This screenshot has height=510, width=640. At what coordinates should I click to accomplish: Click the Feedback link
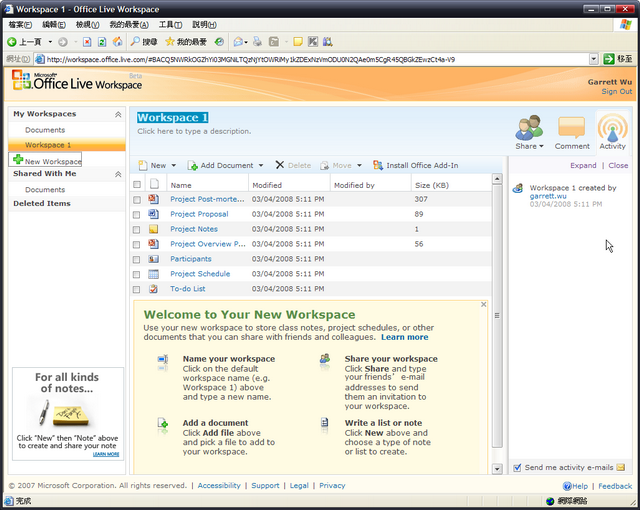(615, 486)
